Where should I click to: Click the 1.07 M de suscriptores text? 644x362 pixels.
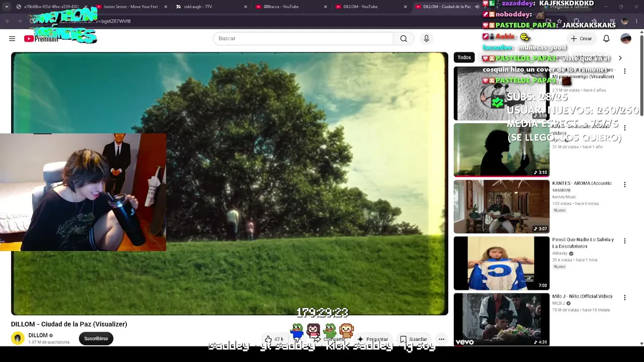[x=49, y=342]
